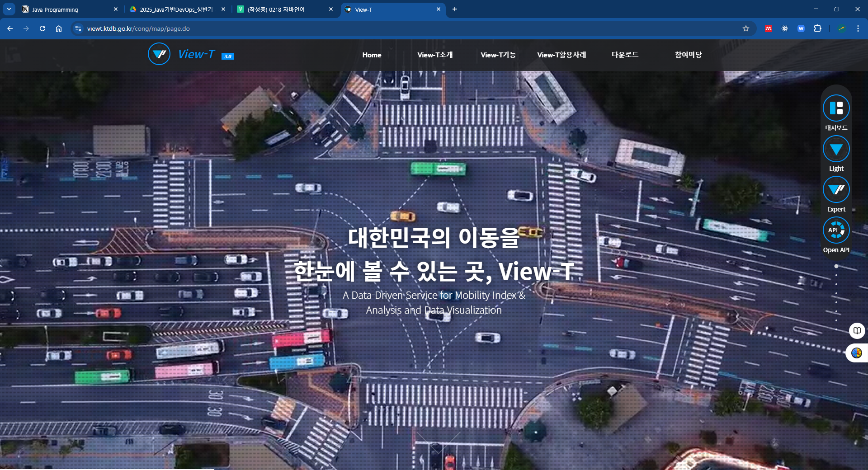The height and width of the screenshot is (470, 868).
Task: Go forward in browser history
Action: (26, 28)
